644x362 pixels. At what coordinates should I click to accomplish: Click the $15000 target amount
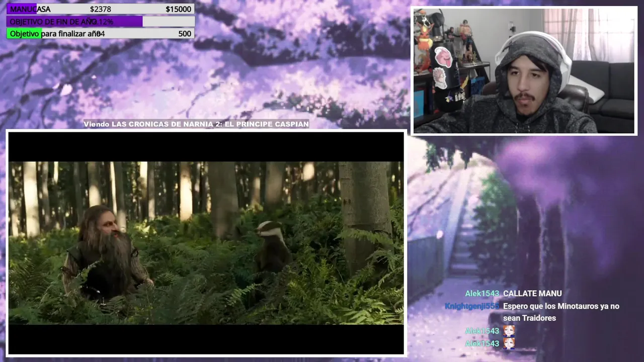[x=178, y=9]
